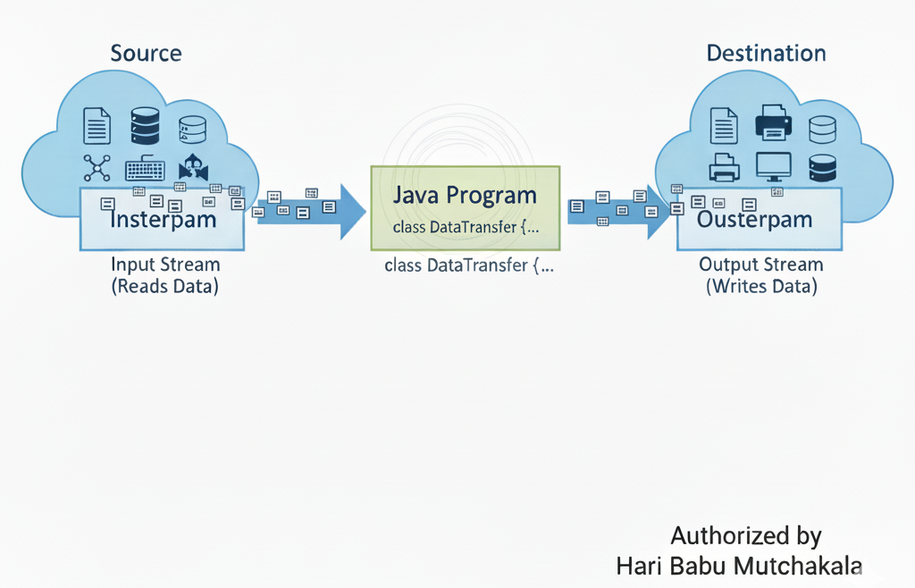This screenshot has height=588, width=915.
Task: Select the document icon in the Source cloud
Action: coord(95,124)
